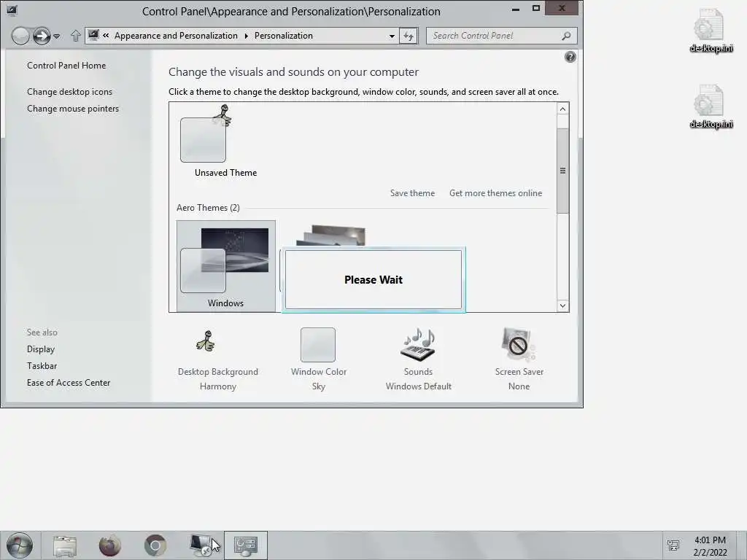
Task: Select the lower desktop.ini desktop icon
Action: (x=711, y=106)
